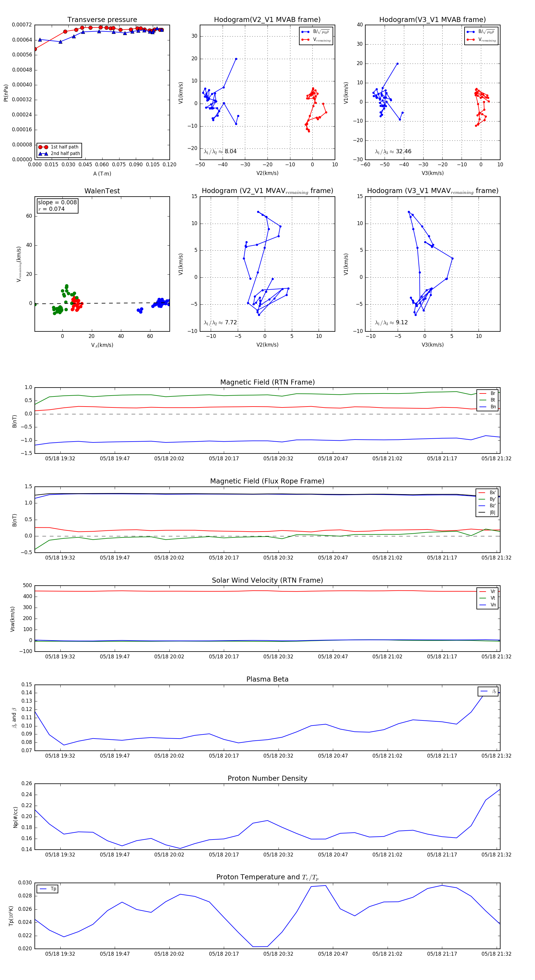Select the '|B|' legend entry

[487, 513]
